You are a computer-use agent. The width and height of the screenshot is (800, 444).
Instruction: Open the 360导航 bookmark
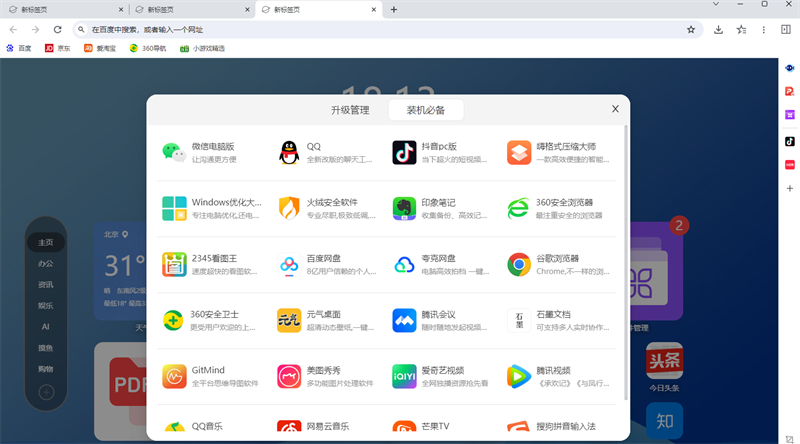click(x=148, y=48)
